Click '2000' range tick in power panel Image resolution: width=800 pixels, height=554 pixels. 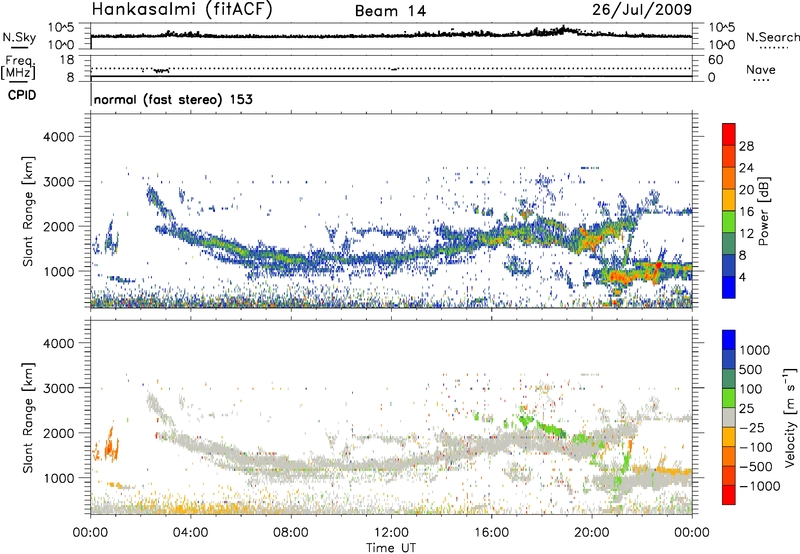[58, 226]
